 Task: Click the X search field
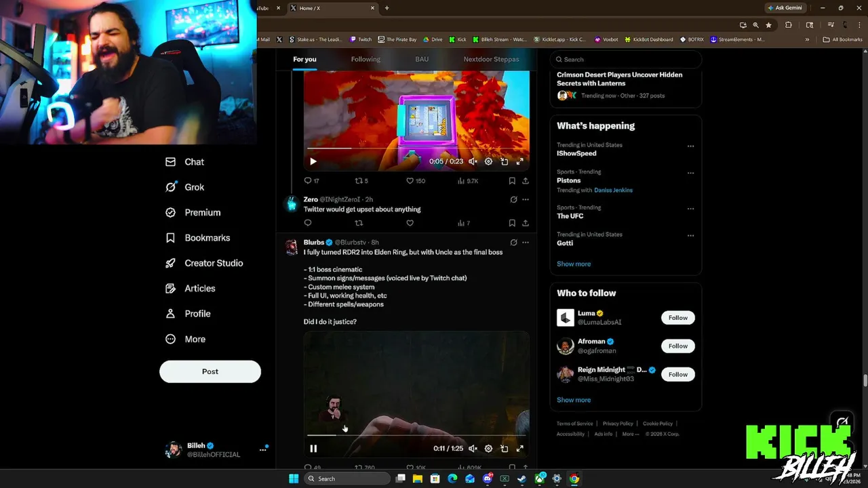(625, 59)
